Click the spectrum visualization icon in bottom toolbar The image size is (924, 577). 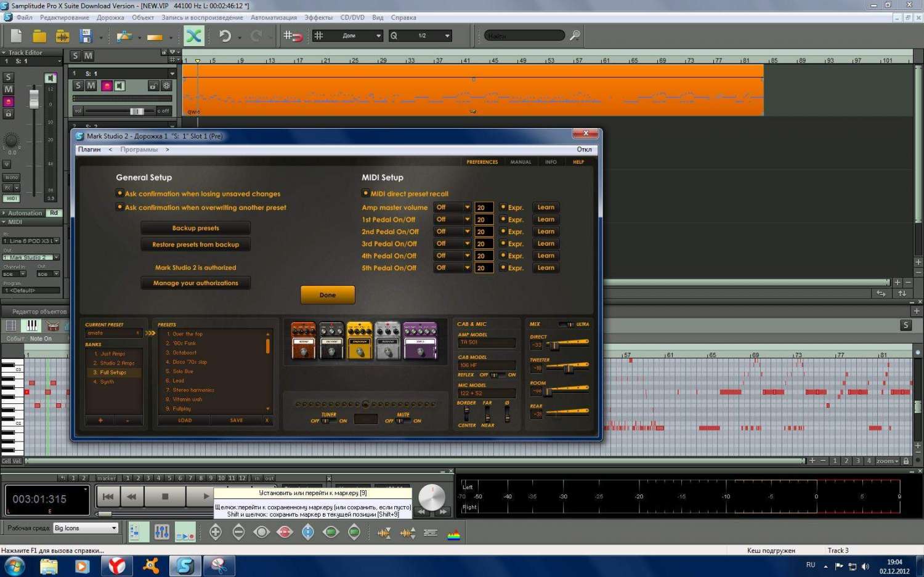pos(453,533)
